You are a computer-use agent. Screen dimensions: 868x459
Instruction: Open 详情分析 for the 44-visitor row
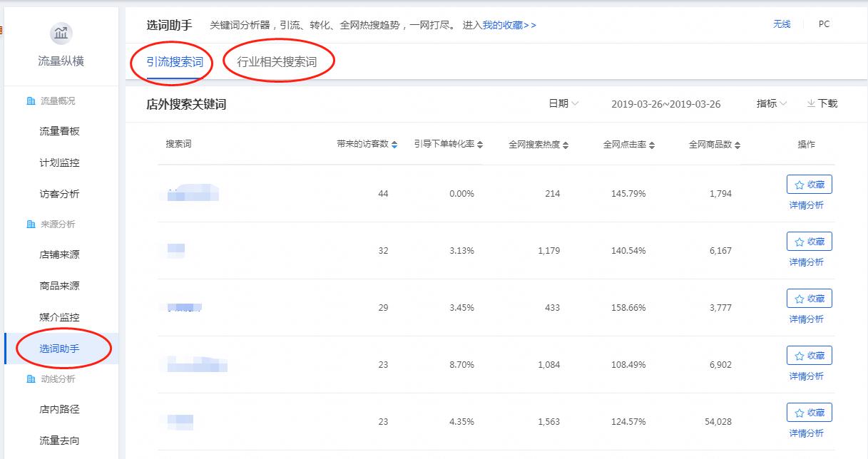pyautogui.click(x=806, y=205)
